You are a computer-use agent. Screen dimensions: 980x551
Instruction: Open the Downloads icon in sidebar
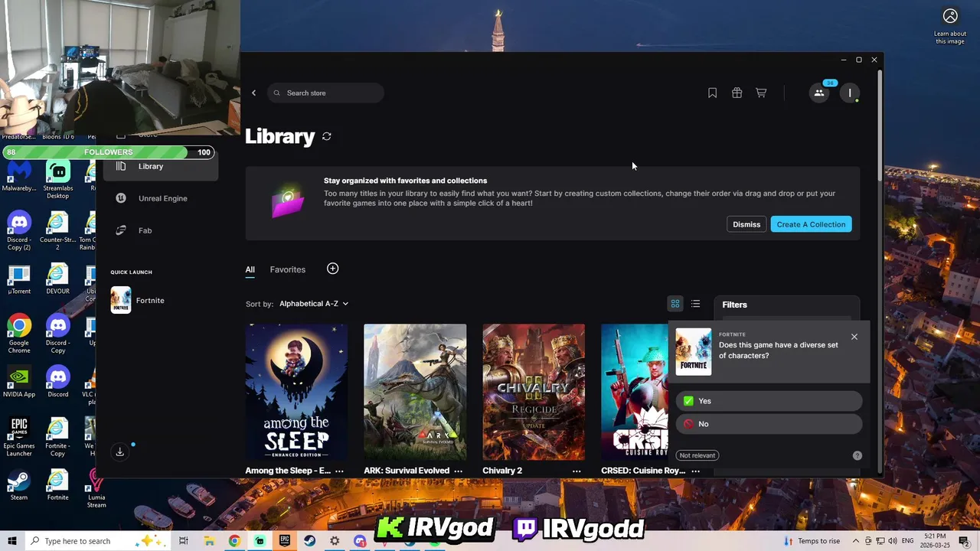120,452
